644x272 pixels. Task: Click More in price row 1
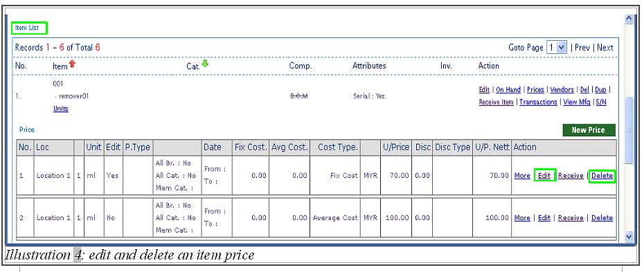pyautogui.click(x=522, y=176)
